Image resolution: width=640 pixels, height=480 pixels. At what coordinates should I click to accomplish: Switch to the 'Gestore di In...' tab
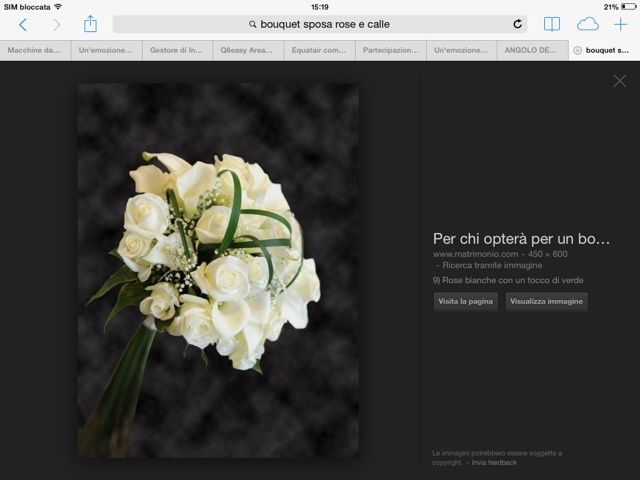[176, 50]
